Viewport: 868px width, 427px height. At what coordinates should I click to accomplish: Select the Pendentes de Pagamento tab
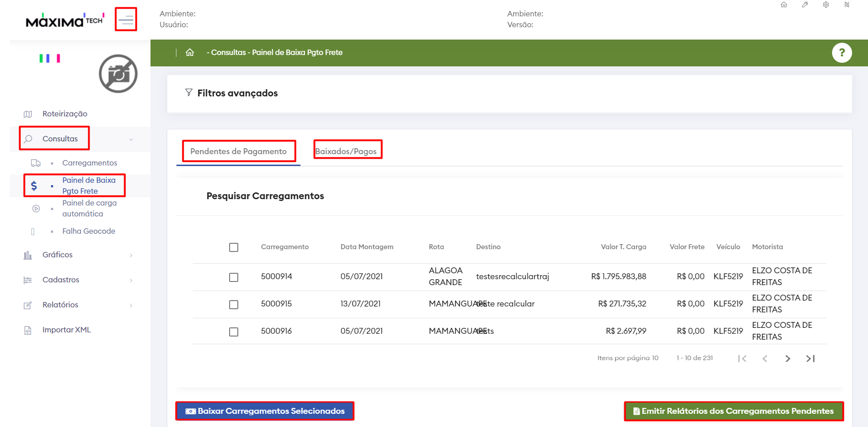[238, 151]
